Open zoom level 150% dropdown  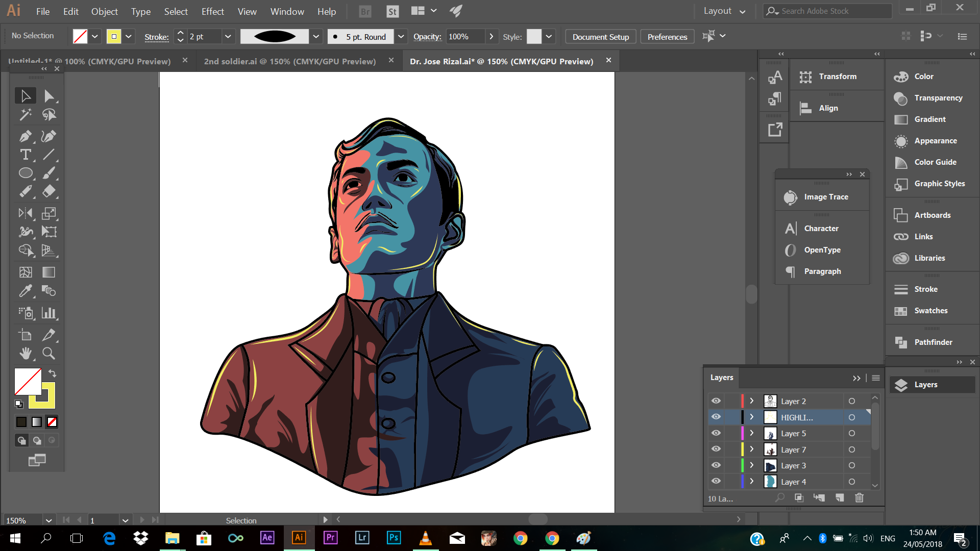pyautogui.click(x=48, y=520)
